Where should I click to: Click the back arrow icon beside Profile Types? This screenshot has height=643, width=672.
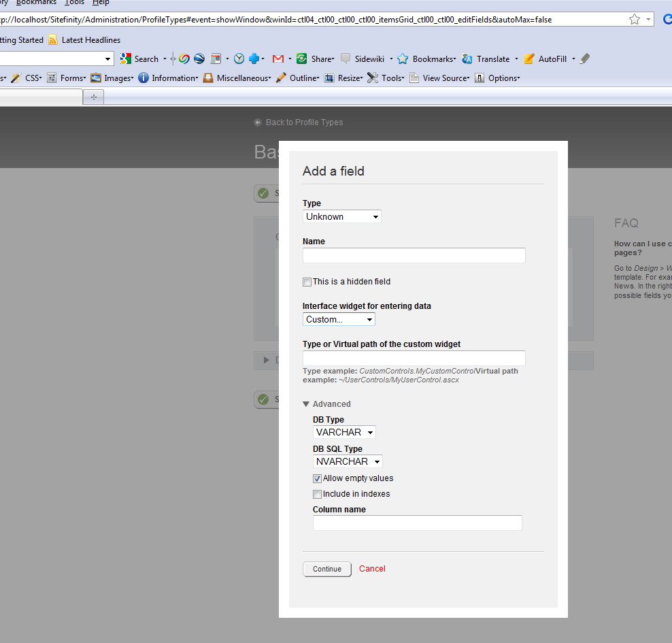258,122
